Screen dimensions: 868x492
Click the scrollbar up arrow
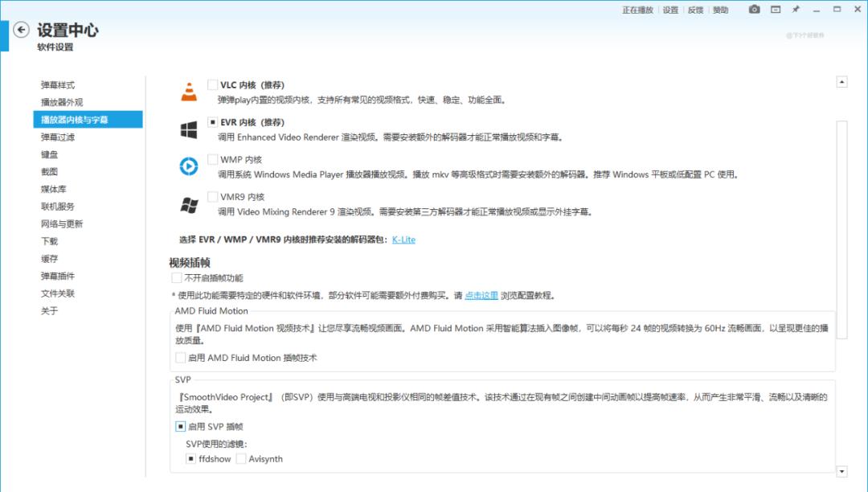coord(842,81)
